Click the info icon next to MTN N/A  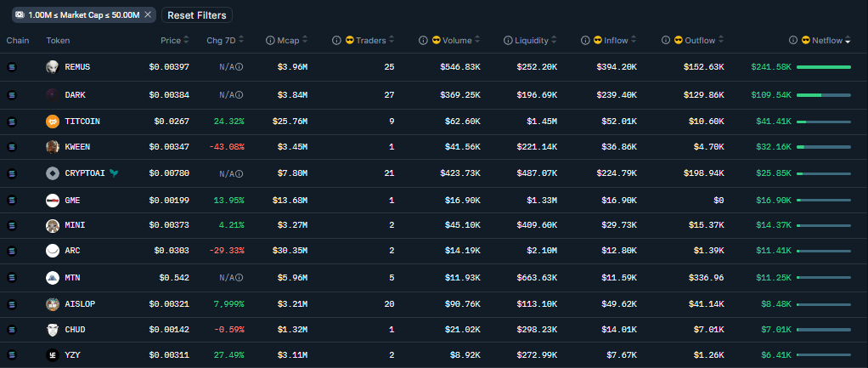tap(240, 278)
